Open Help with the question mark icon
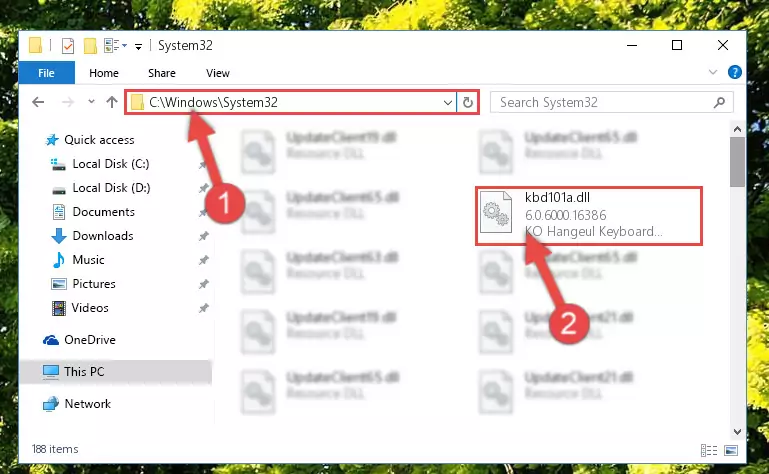769x474 pixels. click(x=734, y=72)
